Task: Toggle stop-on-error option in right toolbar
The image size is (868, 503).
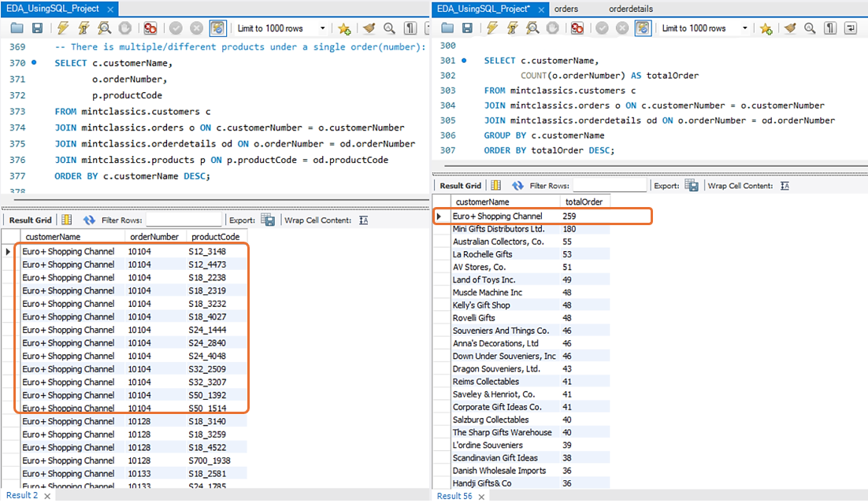Action: pyautogui.click(x=577, y=28)
